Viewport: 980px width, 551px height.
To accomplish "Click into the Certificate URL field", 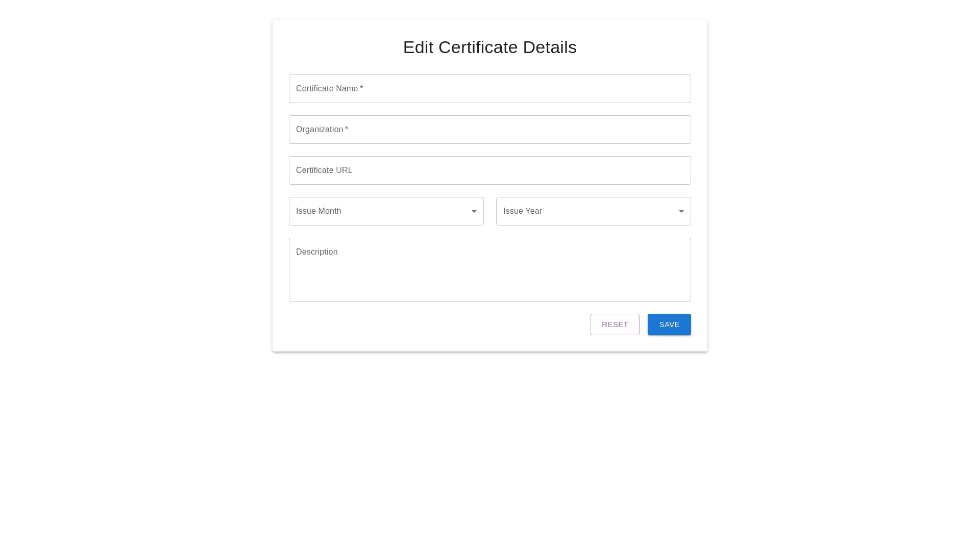I will coord(510,170).
